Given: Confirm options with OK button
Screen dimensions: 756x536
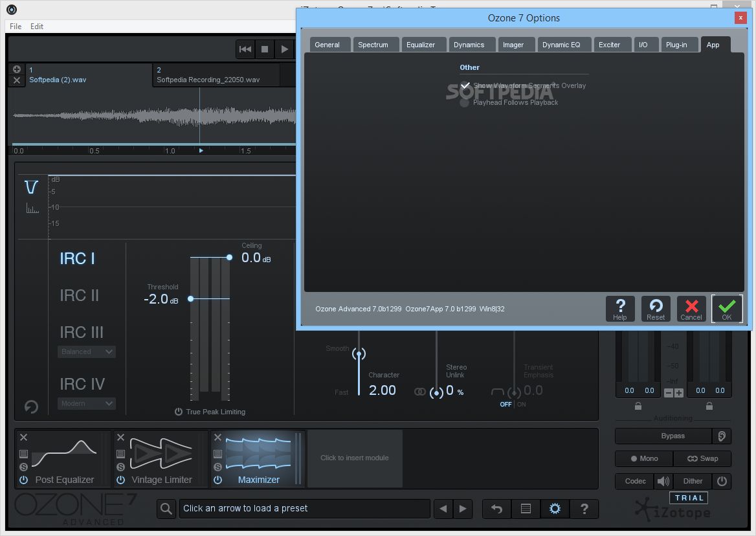Looking at the screenshot, I should tap(727, 309).
